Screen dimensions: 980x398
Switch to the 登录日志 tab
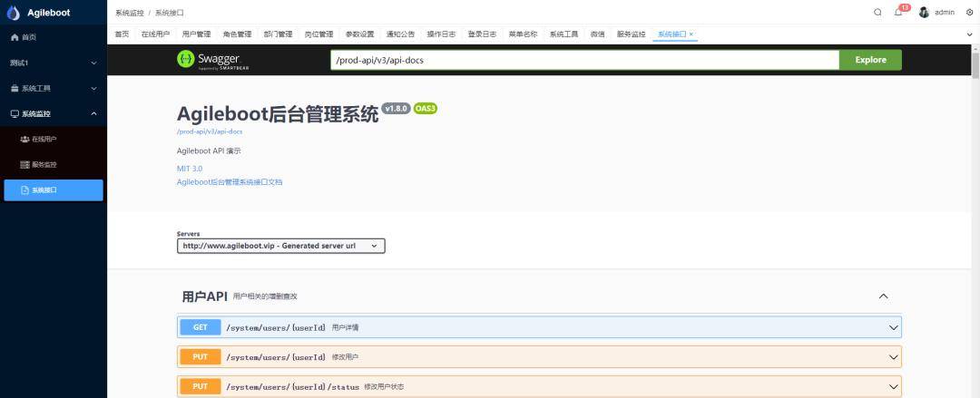click(482, 34)
